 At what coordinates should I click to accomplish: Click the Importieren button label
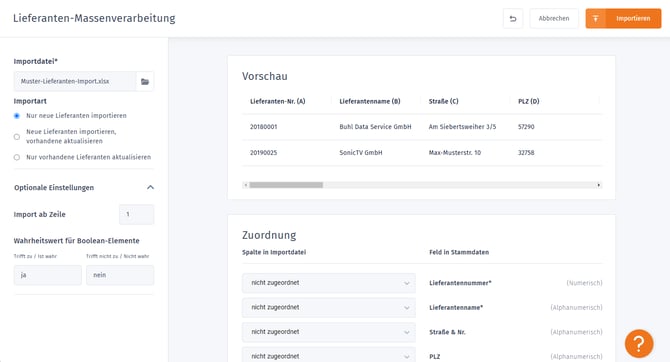633,19
